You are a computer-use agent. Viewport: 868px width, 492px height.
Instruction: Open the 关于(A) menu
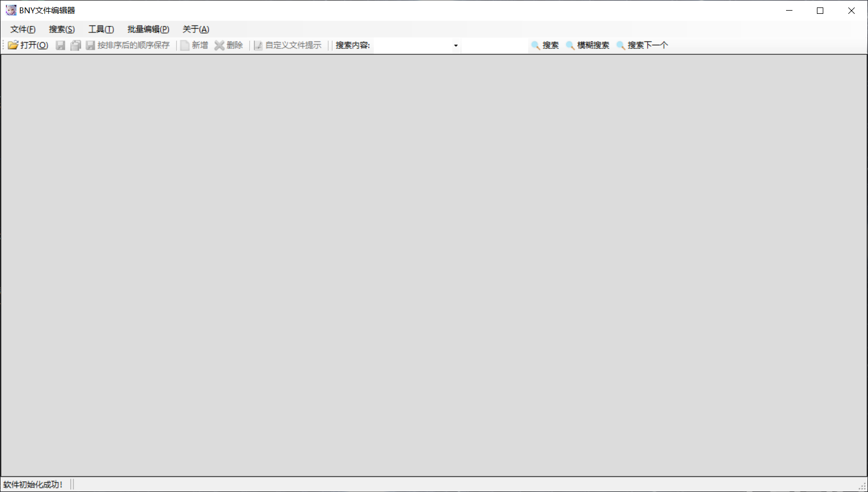(x=196, y=29)
